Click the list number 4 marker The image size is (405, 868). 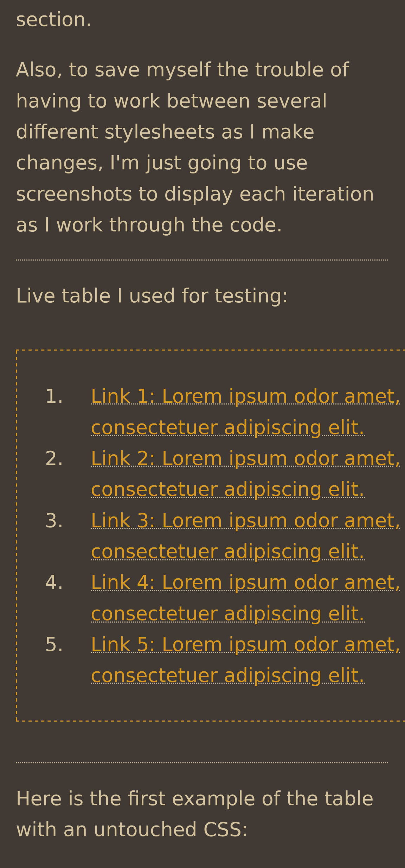click(54, 583)
